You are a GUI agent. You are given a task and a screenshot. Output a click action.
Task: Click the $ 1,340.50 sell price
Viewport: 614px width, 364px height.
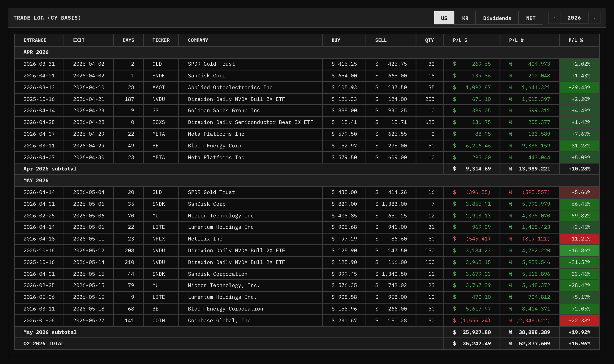tap(391, 274)
